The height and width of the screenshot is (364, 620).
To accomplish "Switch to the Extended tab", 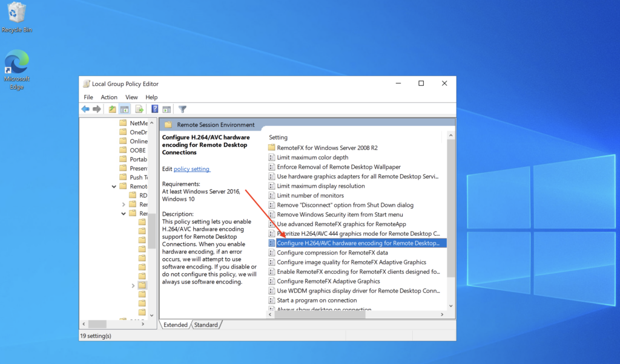I will coord(176,325).
